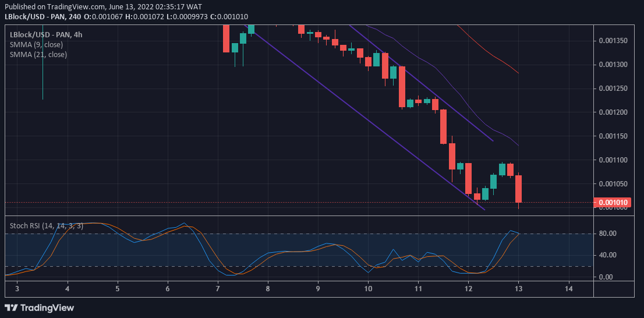The image size is (644, 318).
Task: Click date label 5 on time axis
Action: (x=118, y=288)
